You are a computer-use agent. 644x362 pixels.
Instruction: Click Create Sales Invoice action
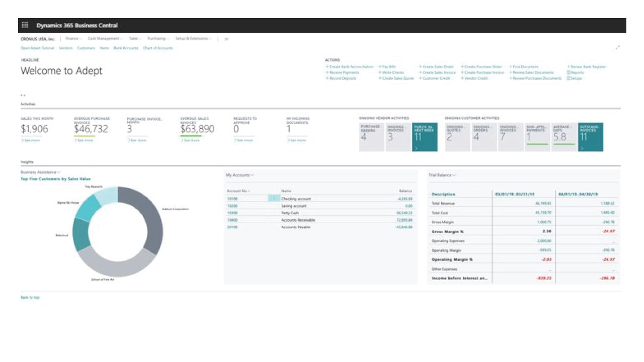click(438, 72)
